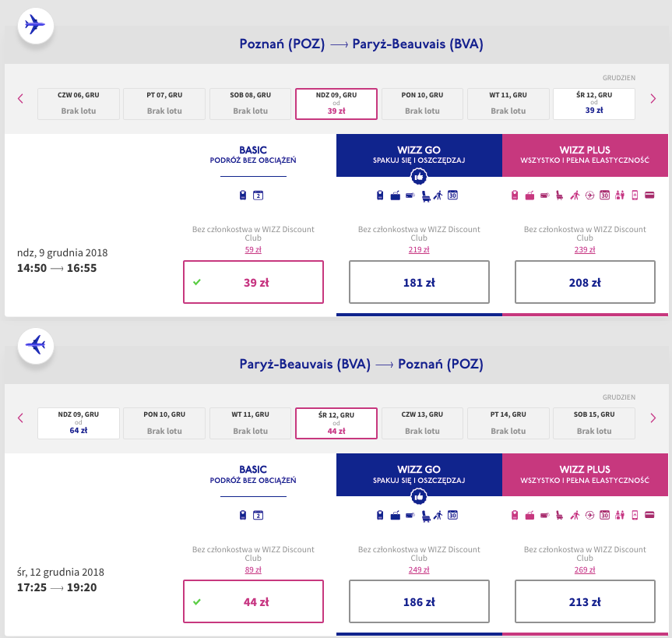Click outbound BASIC calendar icon

(258, 196)
